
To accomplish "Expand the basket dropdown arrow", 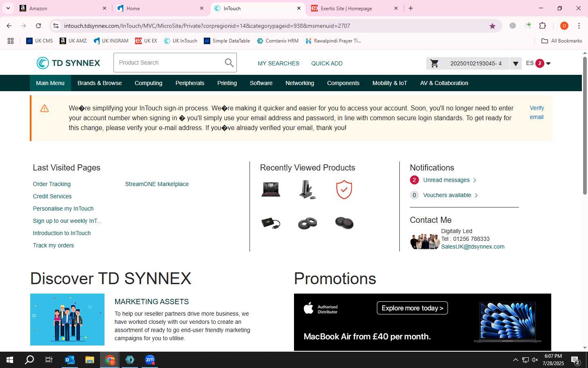I will (516, 63).
